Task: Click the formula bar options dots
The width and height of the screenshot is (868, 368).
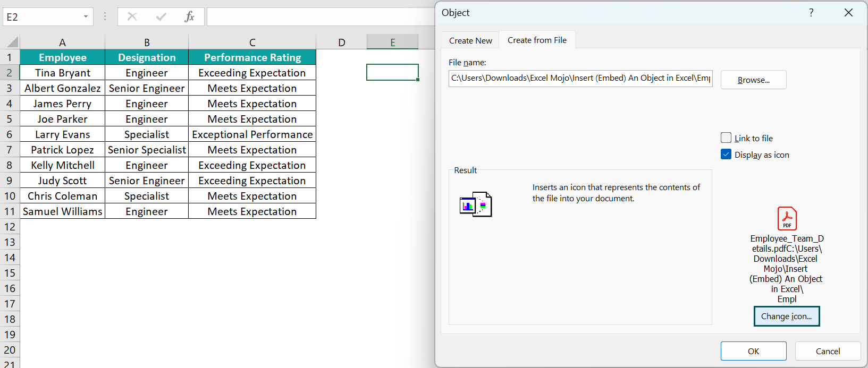Action: click(x=105, y=17)
